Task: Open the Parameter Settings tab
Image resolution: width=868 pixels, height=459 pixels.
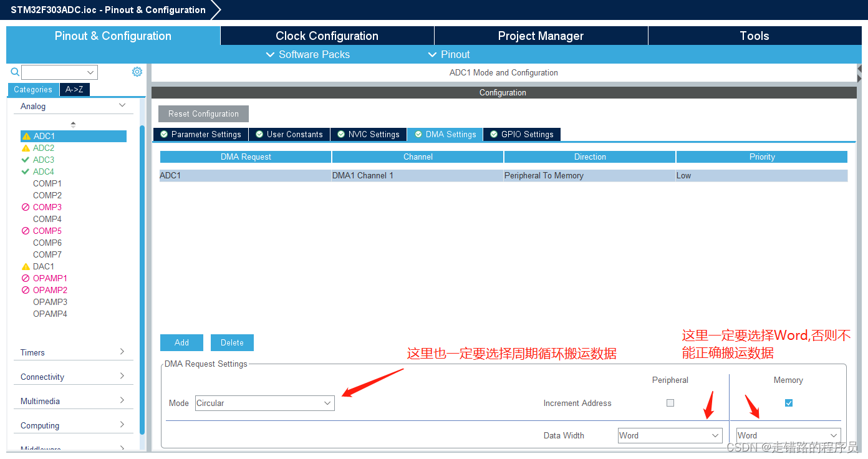Action: coord(201,134)
